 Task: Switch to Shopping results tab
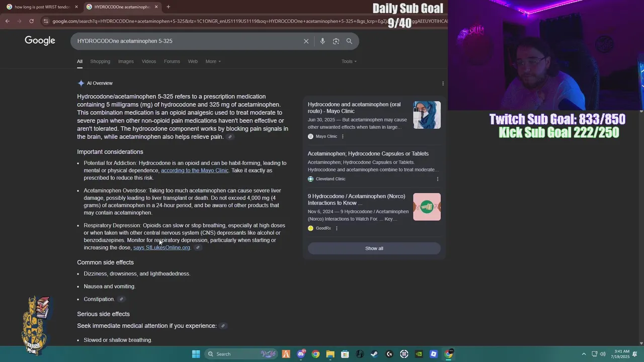coord(100,61)
